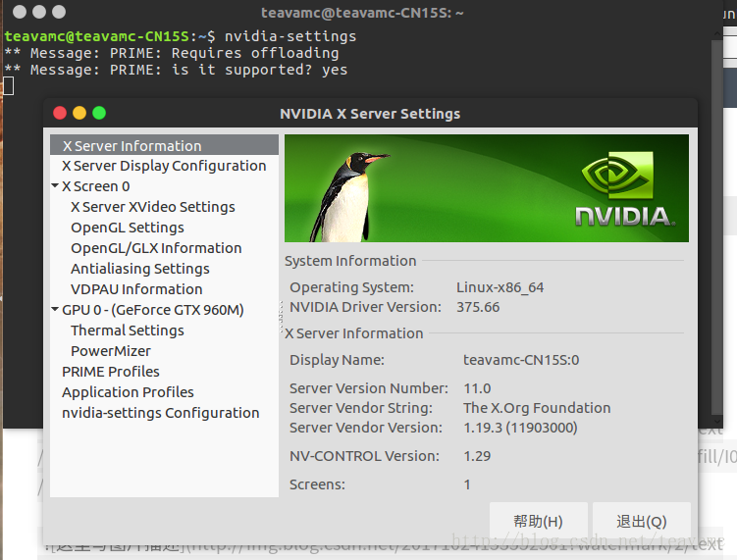Open Application Profiles page
Image resolution: width=737 pixels, height=560 pixels.
click(x=128, y=392)
